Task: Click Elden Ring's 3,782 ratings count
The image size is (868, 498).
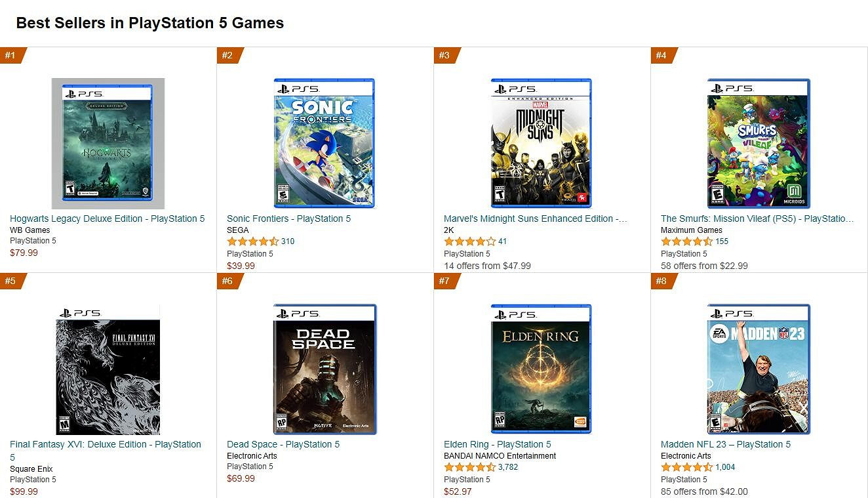Action: pos(508,467)
